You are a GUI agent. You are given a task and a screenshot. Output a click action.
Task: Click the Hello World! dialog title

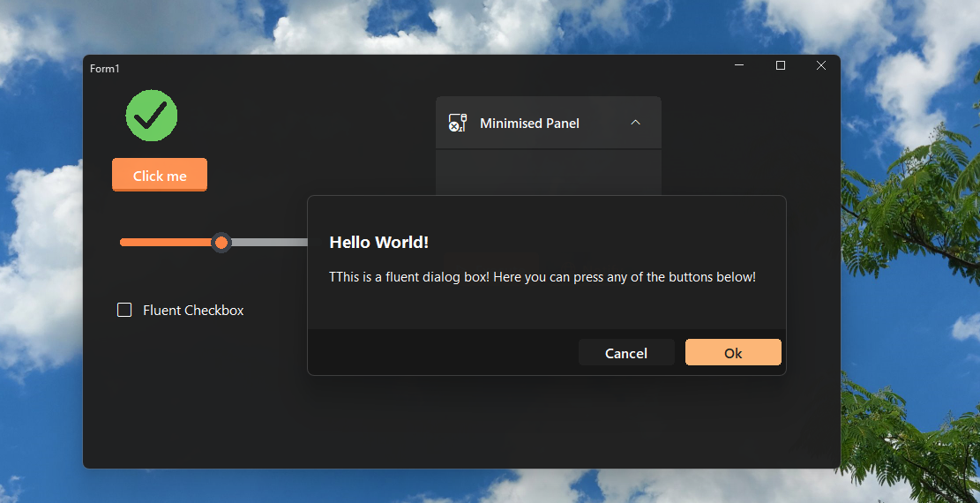coord(378,243)
